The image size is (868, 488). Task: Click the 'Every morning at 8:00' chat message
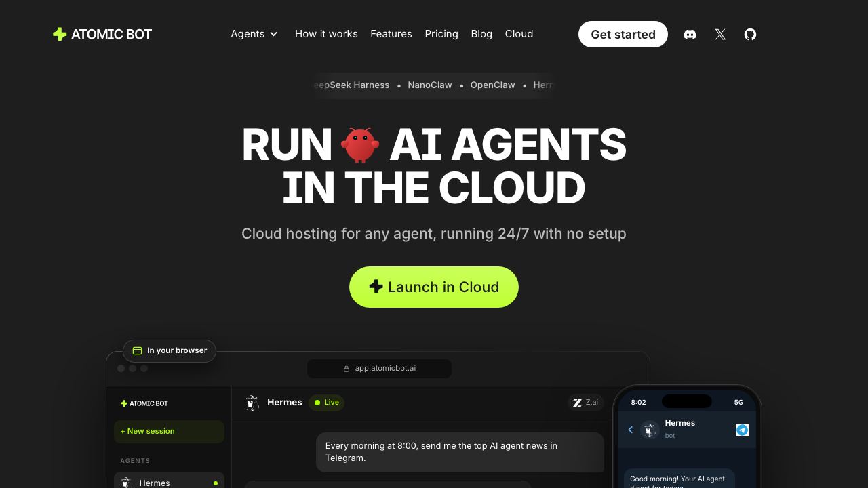coord(460,452)
